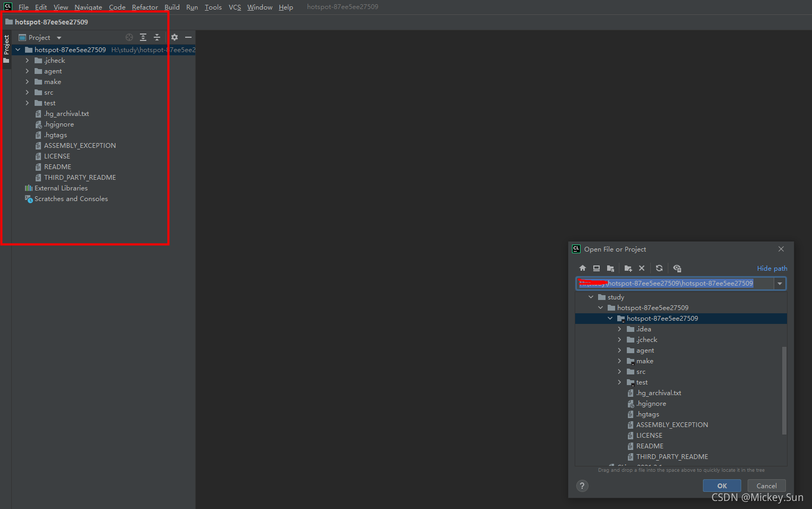Click the Refresh icon in Open dialog

(659, 269)
